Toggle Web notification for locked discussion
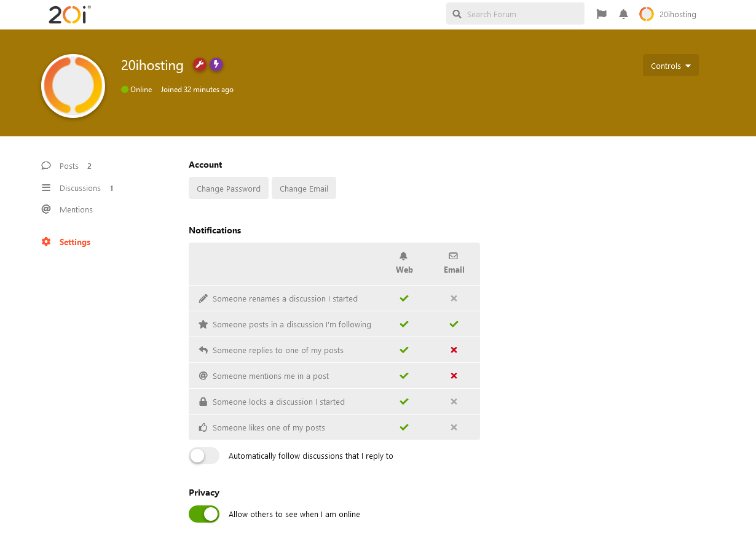Viewport: 756px width, 549px height. click(x=404, y=402)
